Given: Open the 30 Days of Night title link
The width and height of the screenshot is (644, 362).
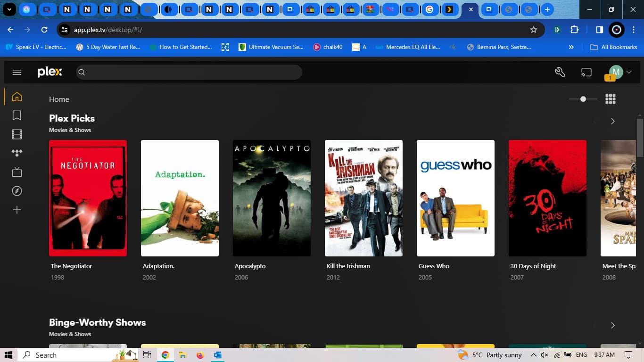Looking at the screenshot, I should click(533, 266).
